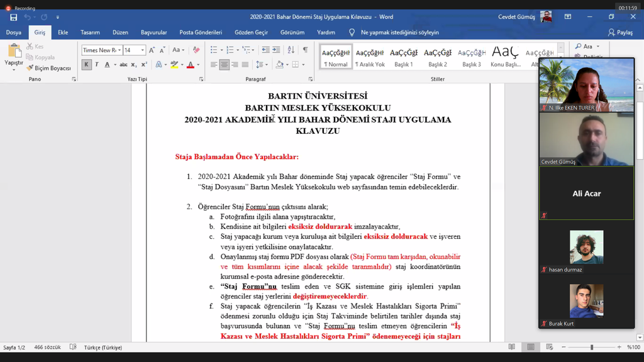
Task: Apply the red font color (A) swatch
Action: [190, 65]
